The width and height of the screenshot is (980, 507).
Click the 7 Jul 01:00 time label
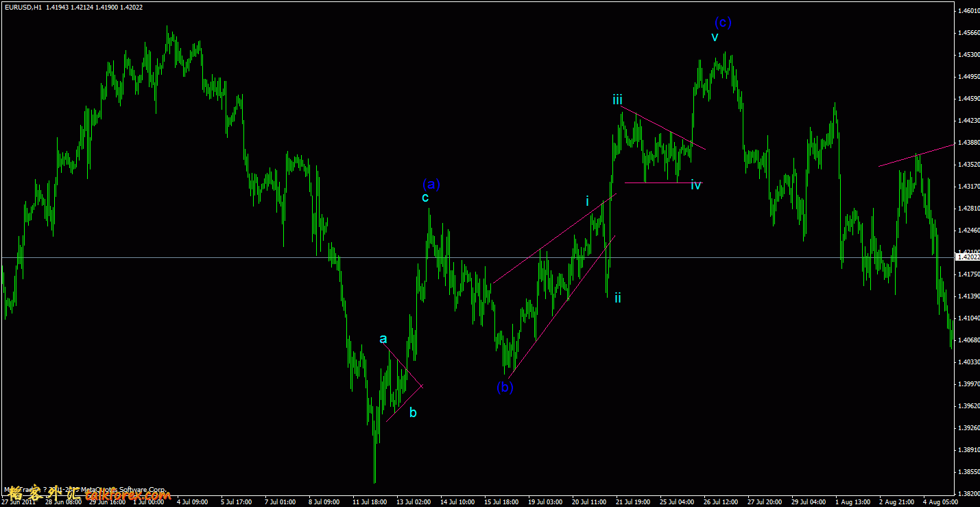tap(282, 502)
